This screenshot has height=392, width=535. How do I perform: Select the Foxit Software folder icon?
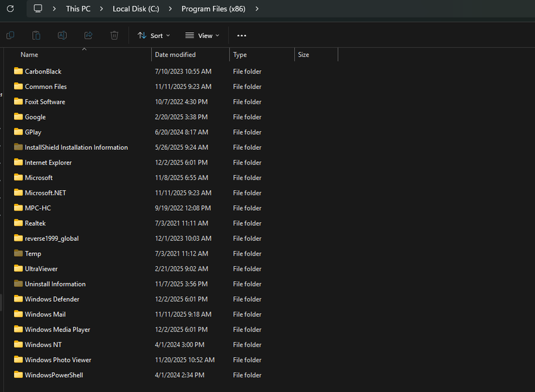pyautogui.click(x=19, y=101)
